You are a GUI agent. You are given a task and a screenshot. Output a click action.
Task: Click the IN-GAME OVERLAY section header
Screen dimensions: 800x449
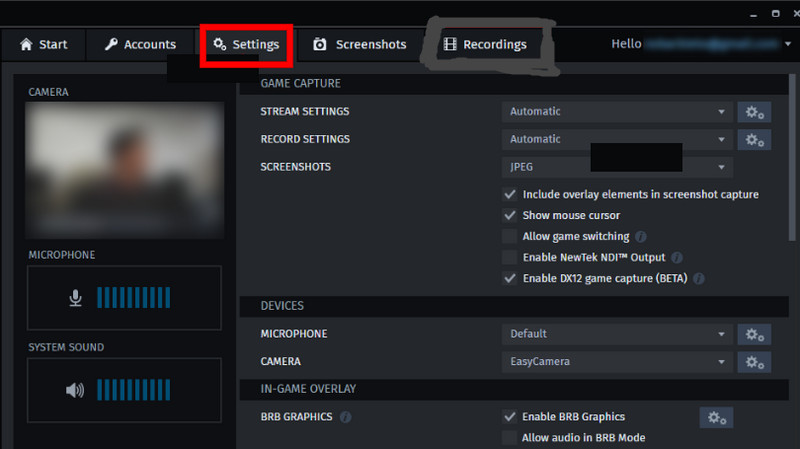point(514,389)
